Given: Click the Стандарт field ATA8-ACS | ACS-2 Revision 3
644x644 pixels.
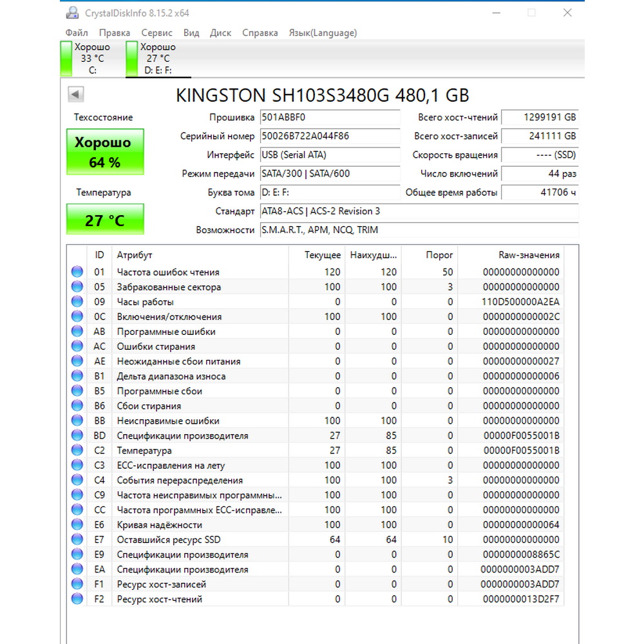Looking at the screenshot, I should click(419, 211).
